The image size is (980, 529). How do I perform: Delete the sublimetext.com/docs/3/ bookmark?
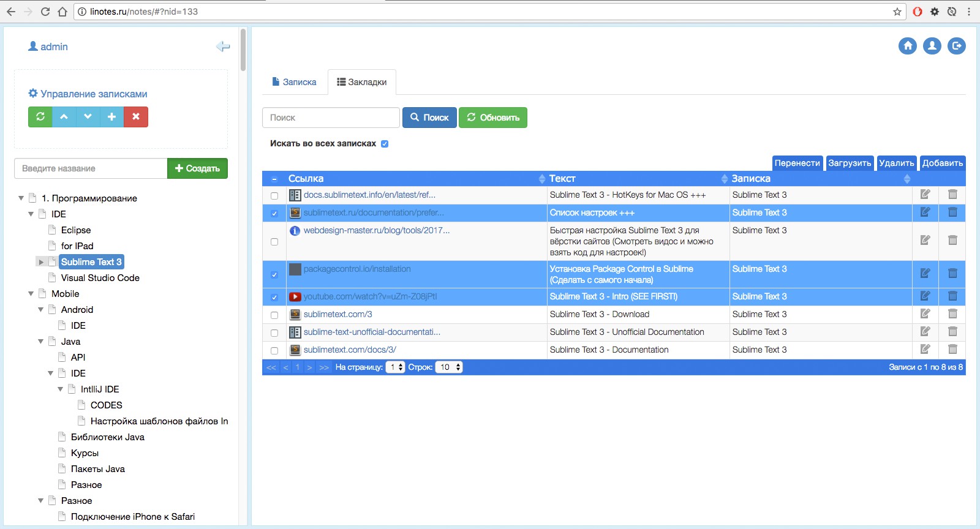pyautogui.click(x=952, y=350)
